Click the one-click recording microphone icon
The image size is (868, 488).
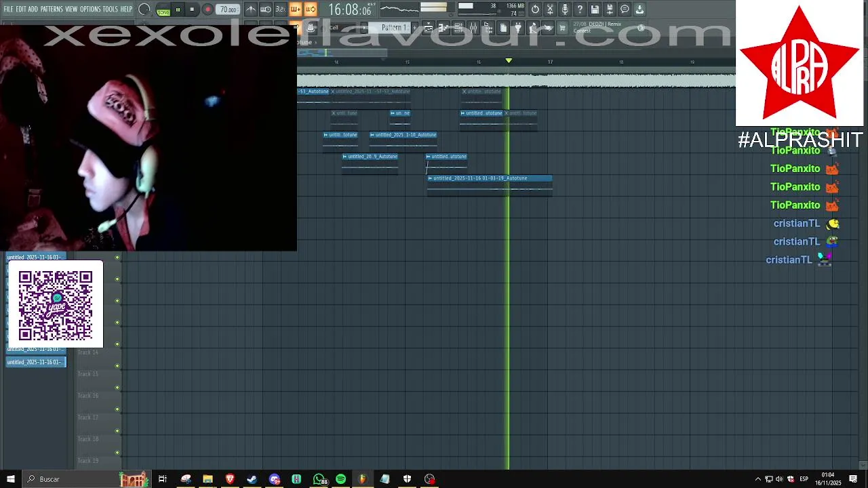click(x=565, y=9)
